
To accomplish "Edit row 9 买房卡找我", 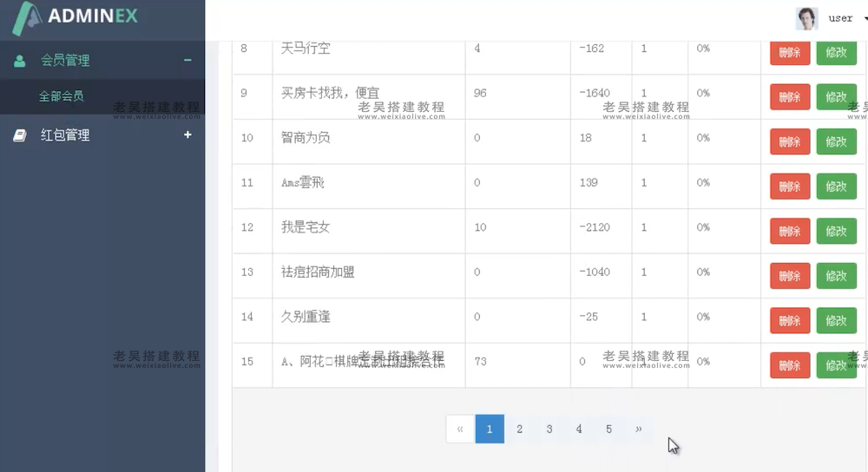I will [x=837, y=97].
